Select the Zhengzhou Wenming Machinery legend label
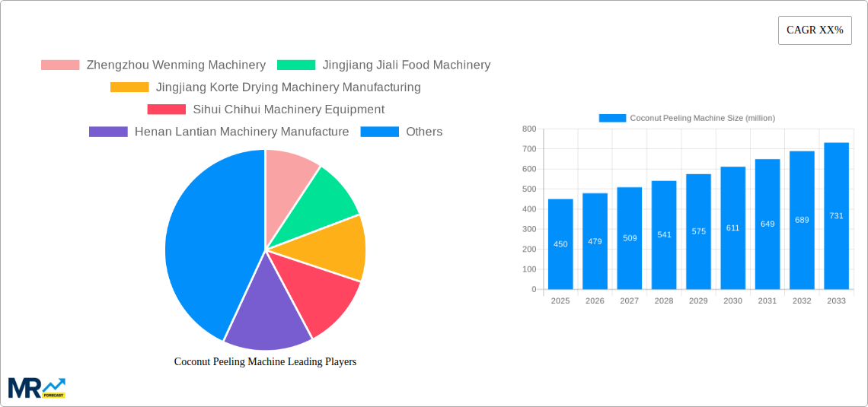The image size is (868, 407). 176,65
